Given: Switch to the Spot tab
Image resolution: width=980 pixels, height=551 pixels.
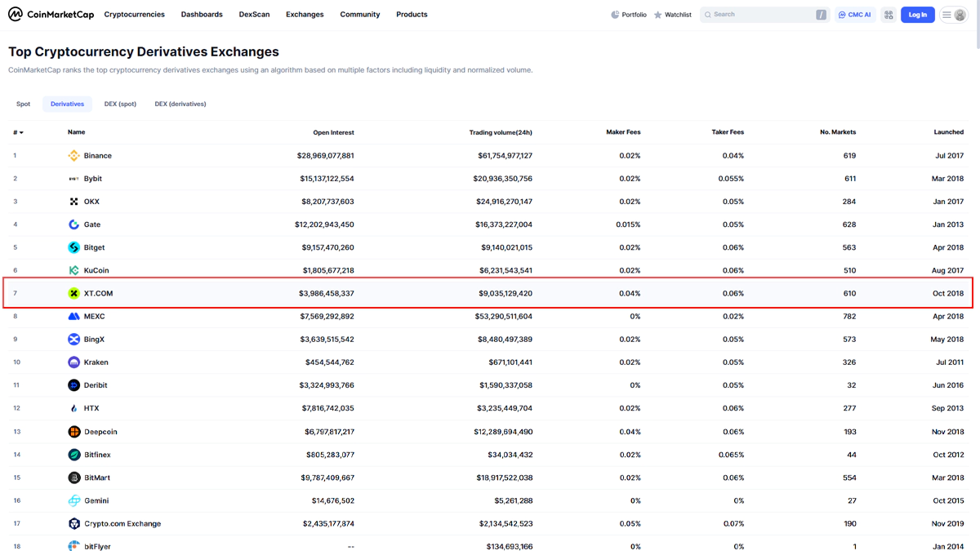Looking at the screenshot, I should (24, 104).
